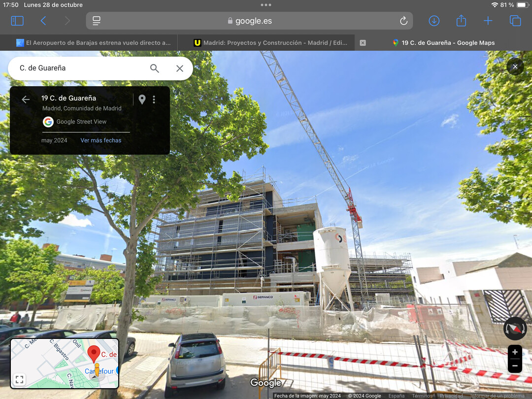Expand the minimap to fullscreen
532x399 pixels.
tap(20, 379)
